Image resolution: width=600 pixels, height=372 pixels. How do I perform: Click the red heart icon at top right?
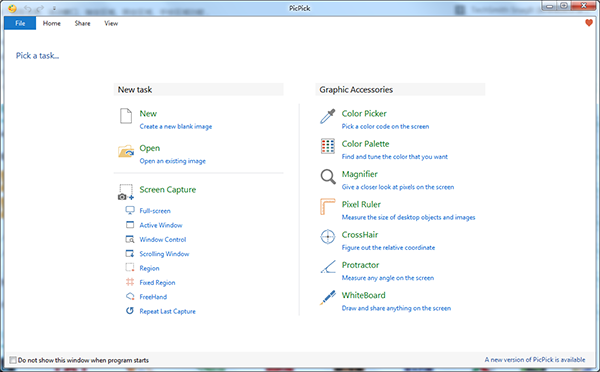click(x=589, y=23)
